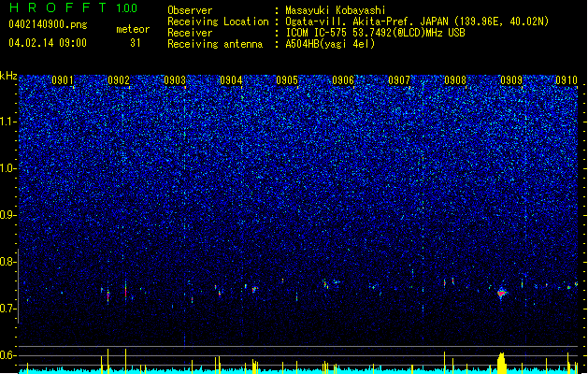
Task: Click the 0902 time marker
Action: click(x=119, y=80)
